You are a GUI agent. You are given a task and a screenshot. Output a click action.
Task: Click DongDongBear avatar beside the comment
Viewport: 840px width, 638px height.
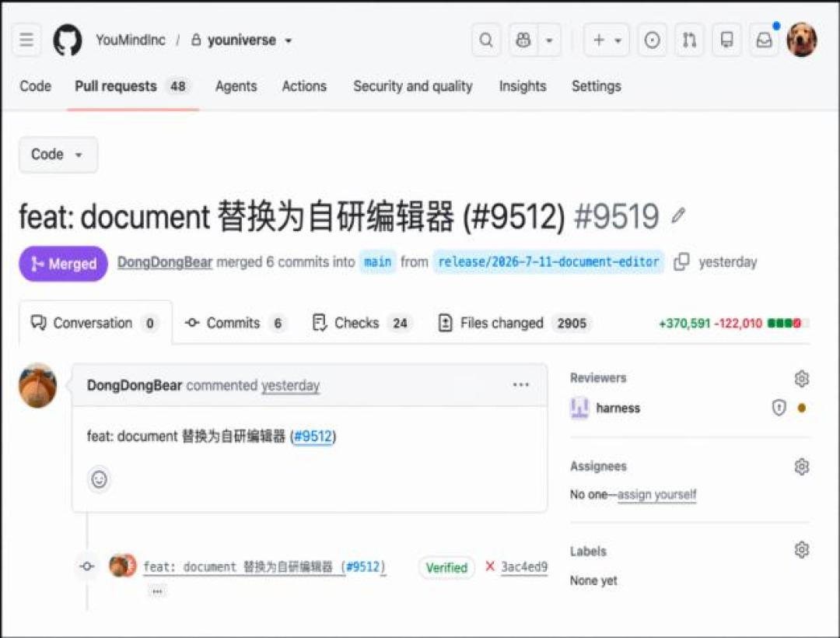pyautogui.click(x=37, y=386)
